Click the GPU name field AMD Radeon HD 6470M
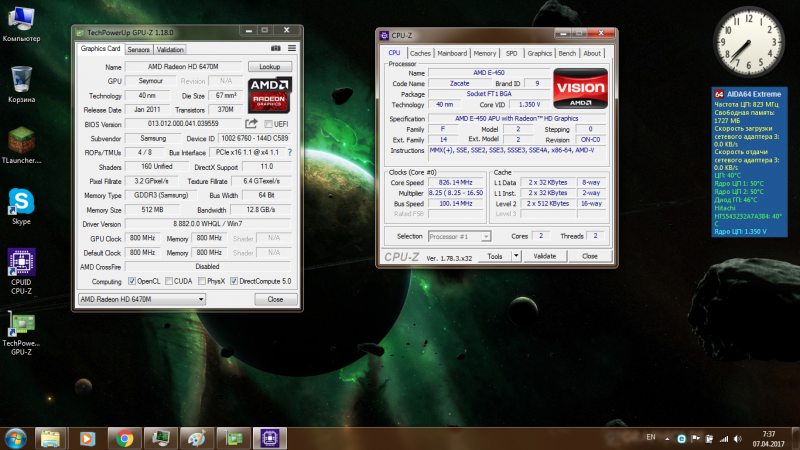 coord(183,67)
